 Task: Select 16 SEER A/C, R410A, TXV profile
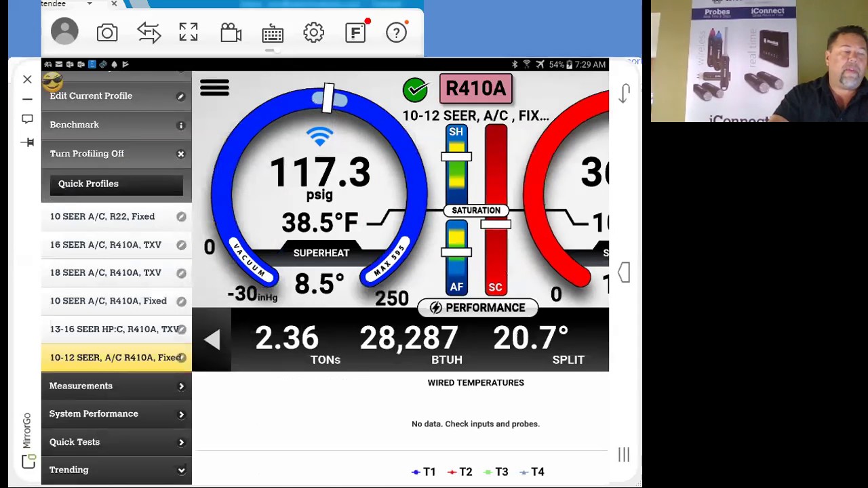coord(117,245)
